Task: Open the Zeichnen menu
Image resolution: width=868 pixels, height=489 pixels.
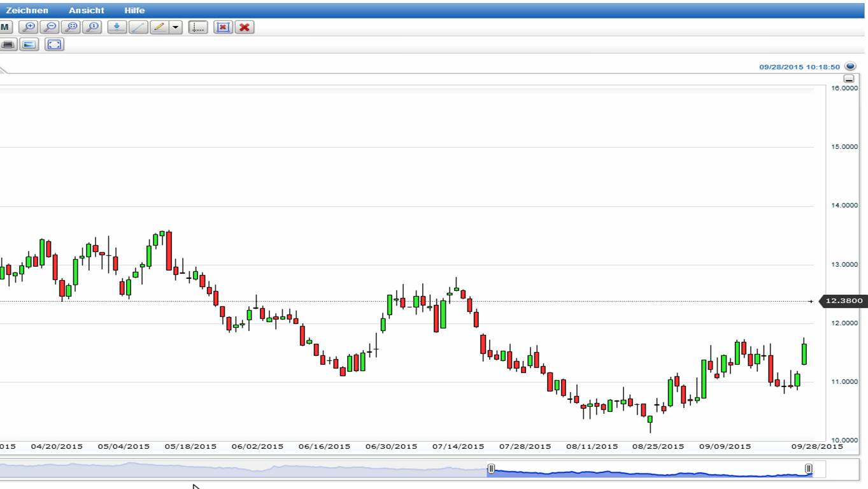Action: pyautogui.click(x=27, y=10)
